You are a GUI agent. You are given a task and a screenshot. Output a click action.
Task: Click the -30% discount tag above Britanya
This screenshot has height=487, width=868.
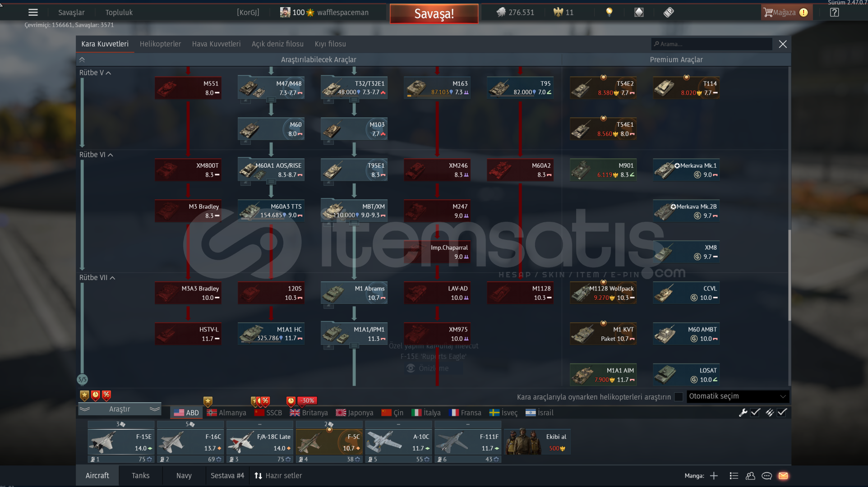tap(308, 400)
